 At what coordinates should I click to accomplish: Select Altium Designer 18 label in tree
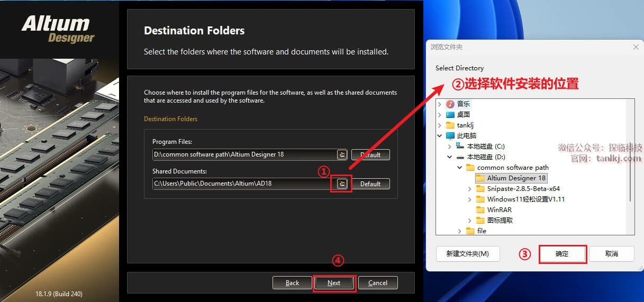516,178
